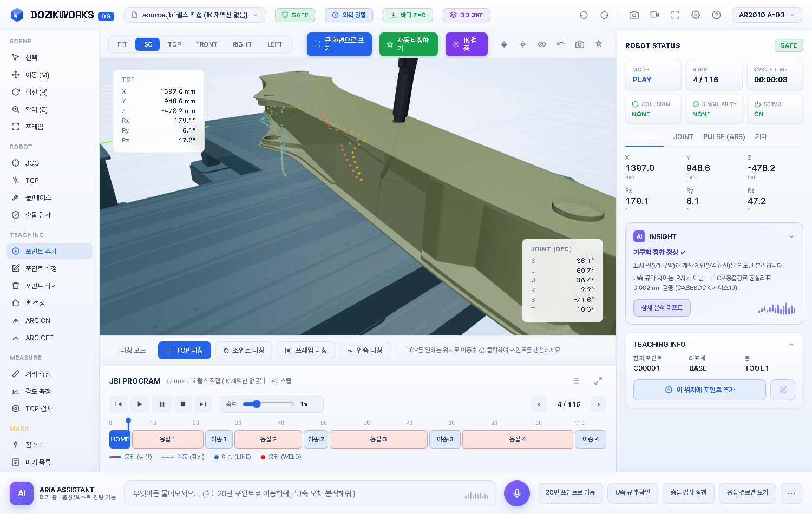Toggle the SAFE mode chip in top bar
This screenshot has width=812, height=514.
[295, 15]
